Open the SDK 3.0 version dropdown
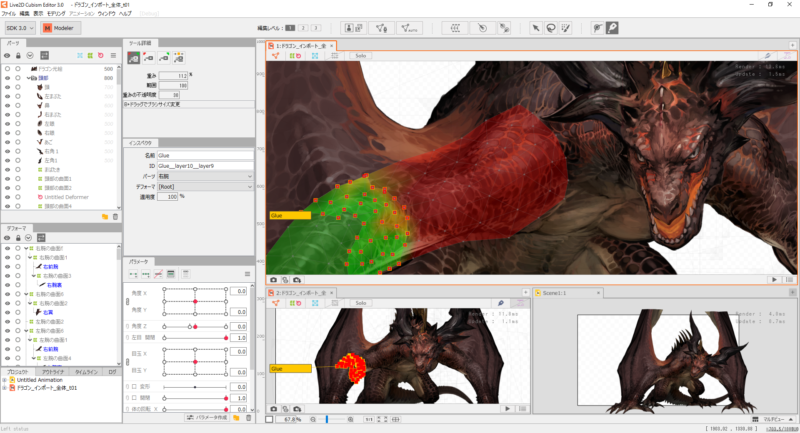The image size is (800, 433). click(20, 28)
